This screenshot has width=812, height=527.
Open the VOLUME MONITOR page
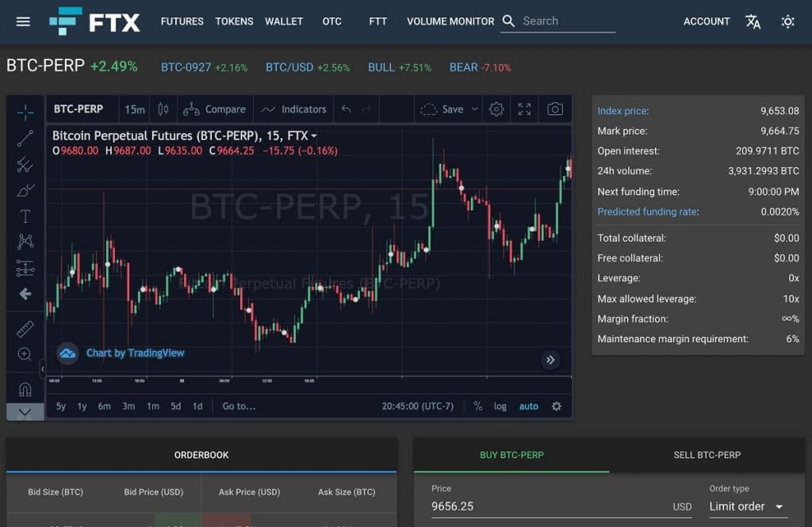[450, 21]
